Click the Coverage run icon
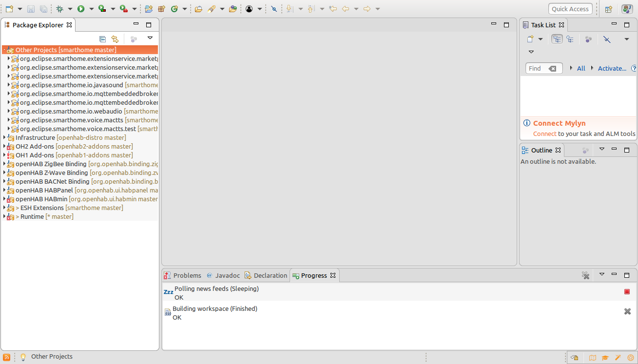Viewport: 638px width, 364px height. click(x=102, y=9)
